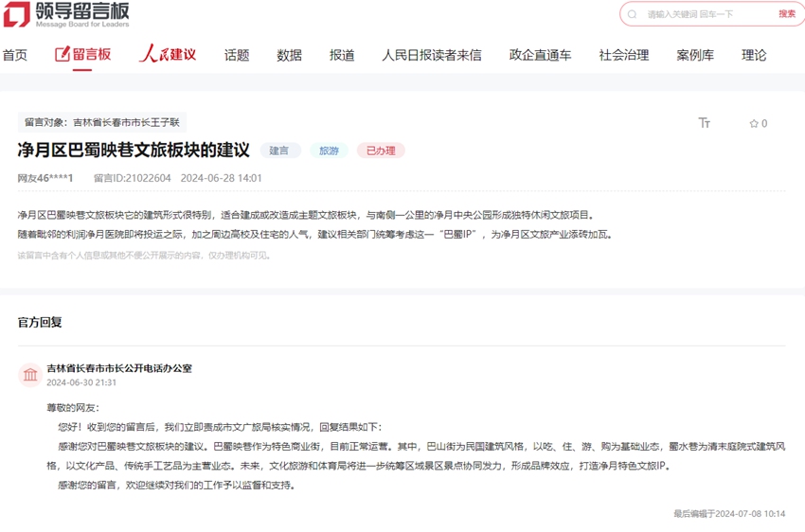
Task: Toggle the star favorite icon
Action: click(754, 123)
